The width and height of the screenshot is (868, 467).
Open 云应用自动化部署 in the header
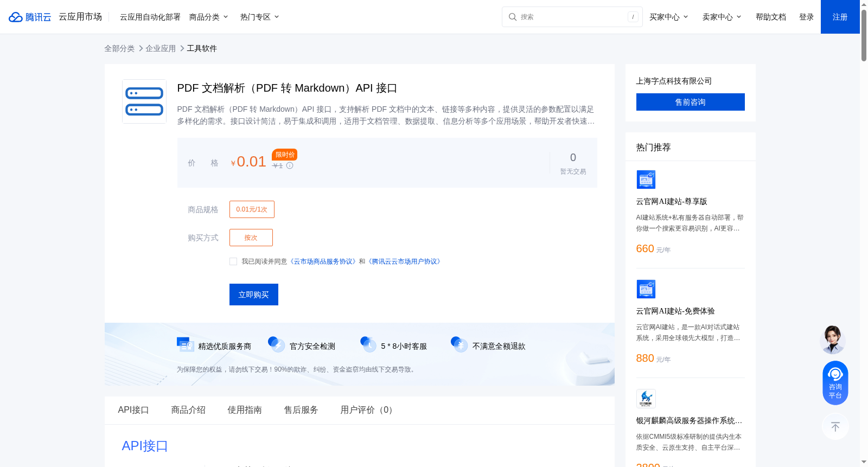coord(150,17)
